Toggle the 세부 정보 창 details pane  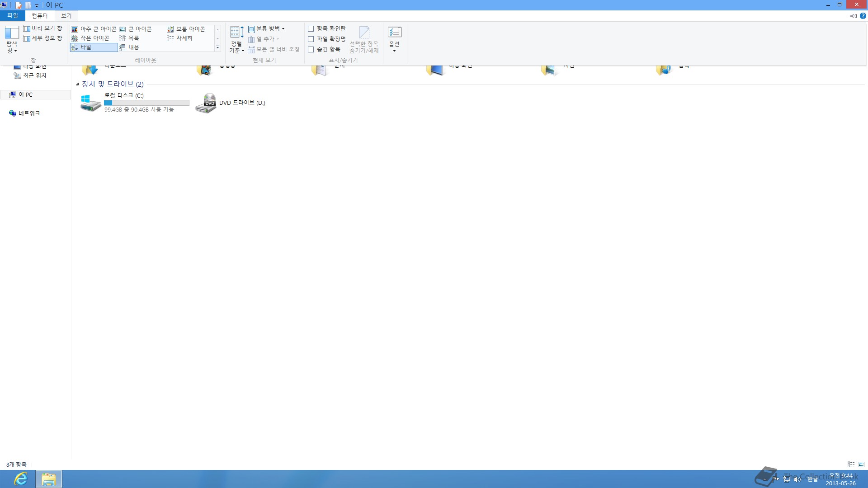tap(43, 38)
